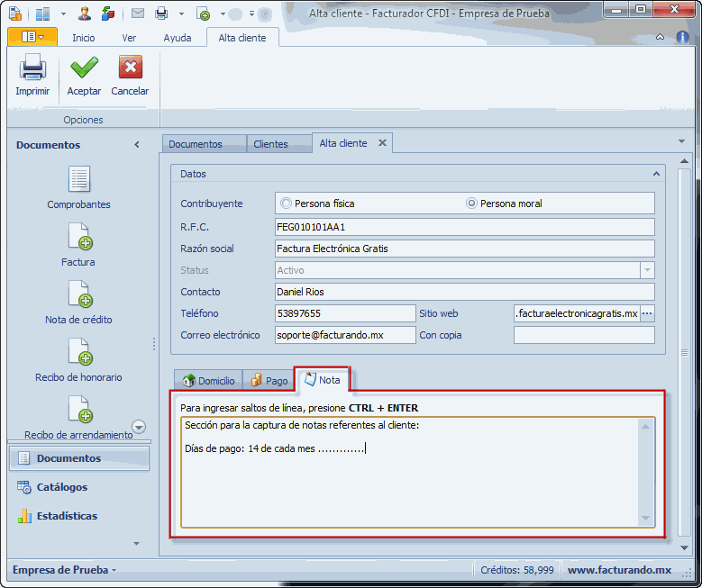
Task: Click the red Cancelar icon
Action: pos(130,68)
